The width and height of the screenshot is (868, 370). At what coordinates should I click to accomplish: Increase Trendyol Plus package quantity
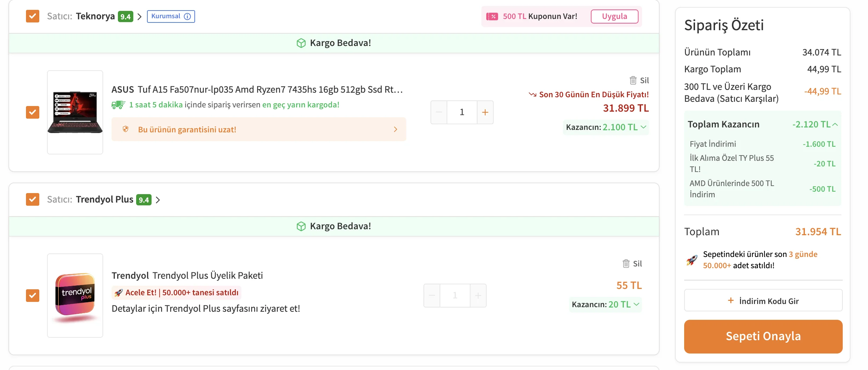[478, 296]
